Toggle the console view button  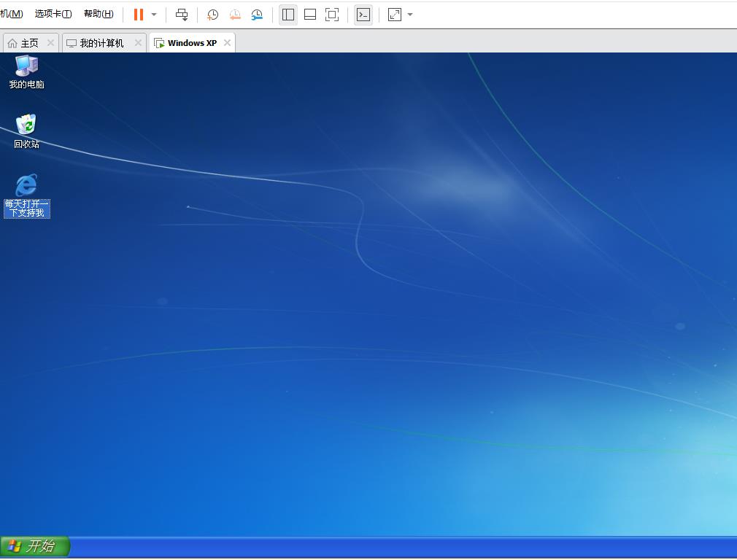[x=363, y=15]
